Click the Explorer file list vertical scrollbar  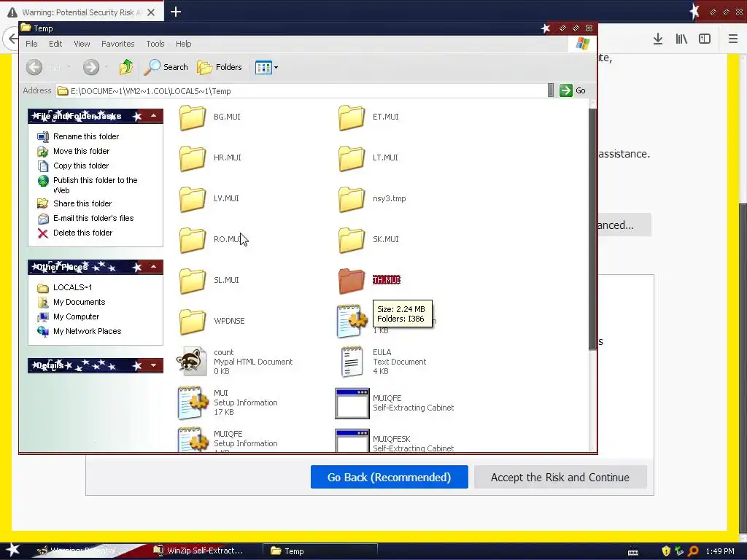coord(592,229)
